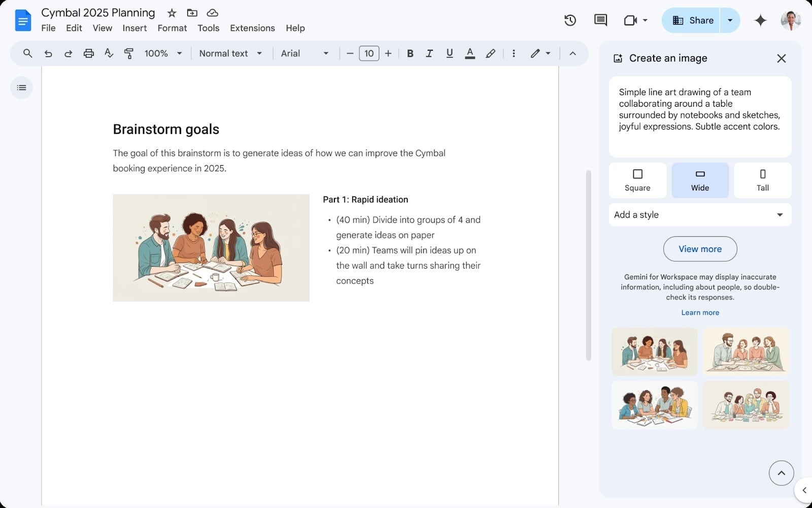This screenshot has width=812, height=508.
Task: Select the bottom-left generated image thumbnail
Action: coord(654,405)
